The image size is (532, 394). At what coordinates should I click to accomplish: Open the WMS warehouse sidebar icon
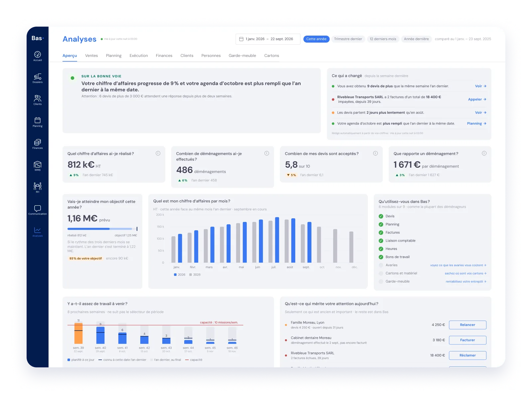pyautogui.click(x=38, y=166)
